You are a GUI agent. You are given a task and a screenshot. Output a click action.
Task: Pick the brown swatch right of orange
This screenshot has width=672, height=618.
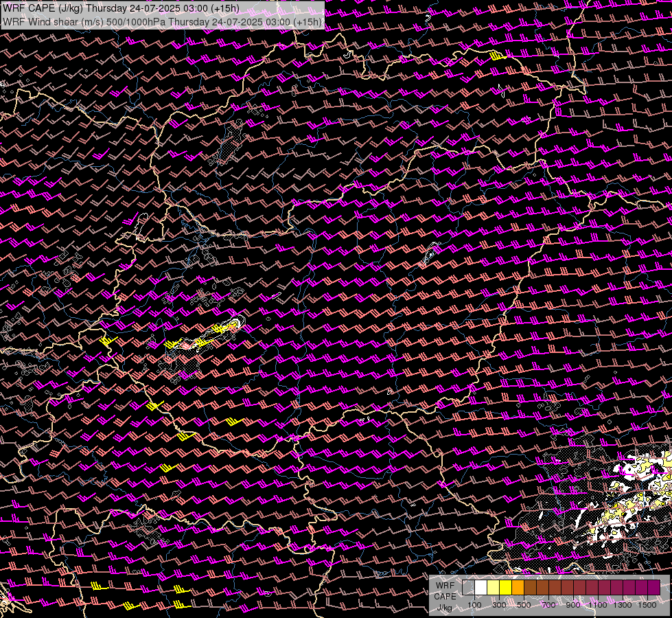pos(530,588)
